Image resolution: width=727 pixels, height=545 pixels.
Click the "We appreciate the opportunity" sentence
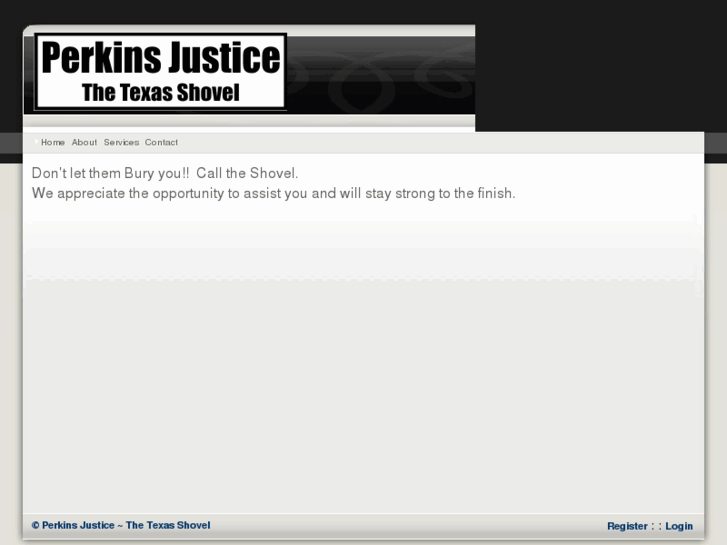click(274, 193)
